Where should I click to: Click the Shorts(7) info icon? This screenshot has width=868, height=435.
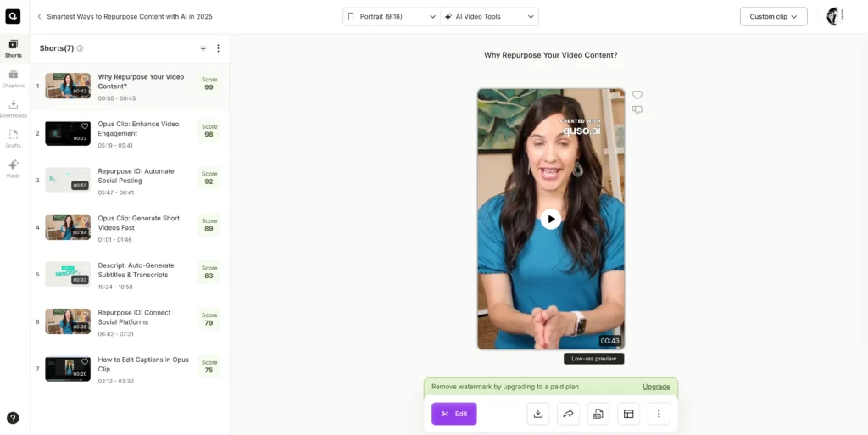pos(80,48)
